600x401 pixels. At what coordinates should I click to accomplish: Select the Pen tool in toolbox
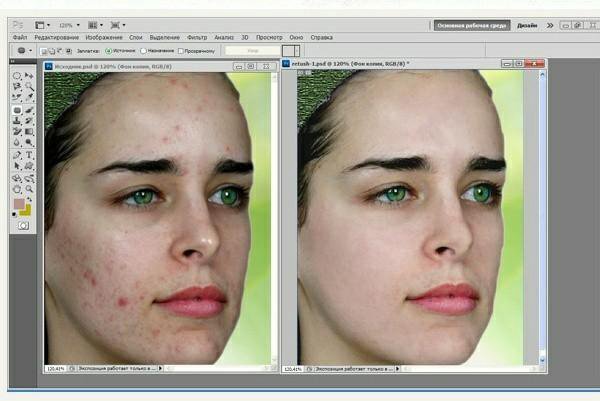[18, 154]
